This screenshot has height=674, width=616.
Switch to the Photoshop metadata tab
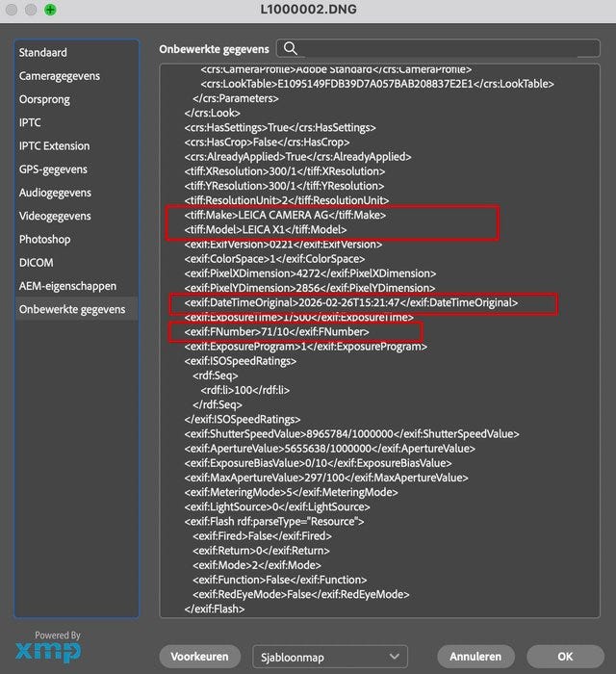tap(44, 239)
